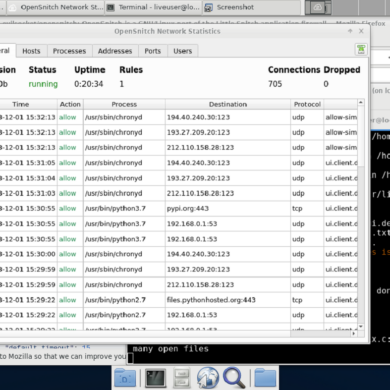The width and height of the screenshot is (390, 390).
Task: Open the file manager cabinet dock icon
Action: point(182,378)
